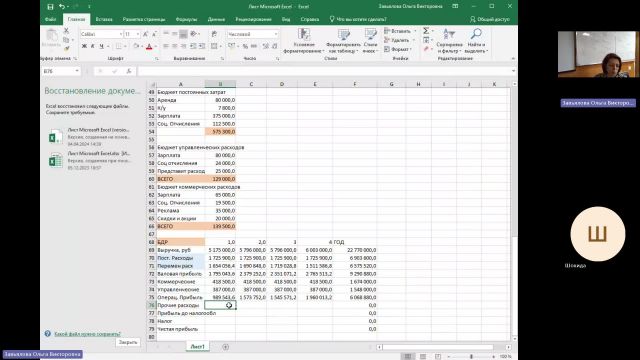Open the which-file-to-save help link
The height and width of the screenshot is (360, 640).
[x=87, y=334]
